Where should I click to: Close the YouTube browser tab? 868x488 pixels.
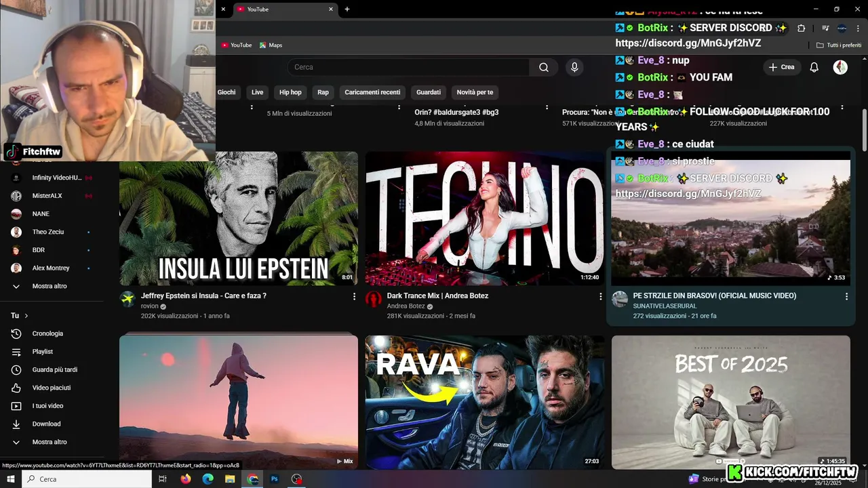point(331,9)
